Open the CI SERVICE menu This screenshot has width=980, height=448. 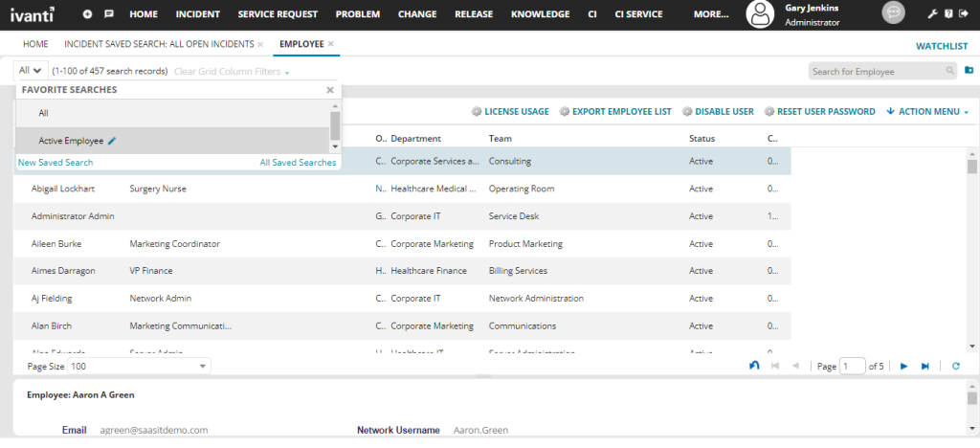tap(638, 13)
